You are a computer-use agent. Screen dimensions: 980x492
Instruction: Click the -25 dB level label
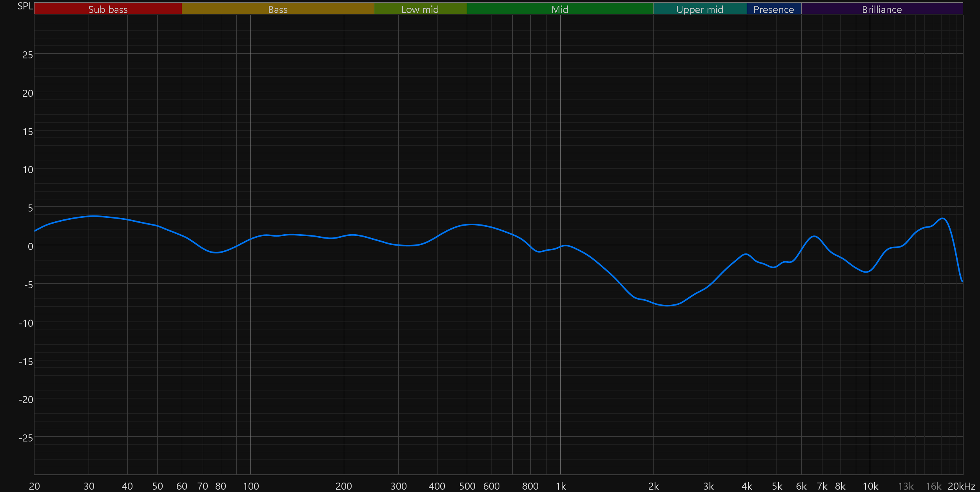coord(26,438)
